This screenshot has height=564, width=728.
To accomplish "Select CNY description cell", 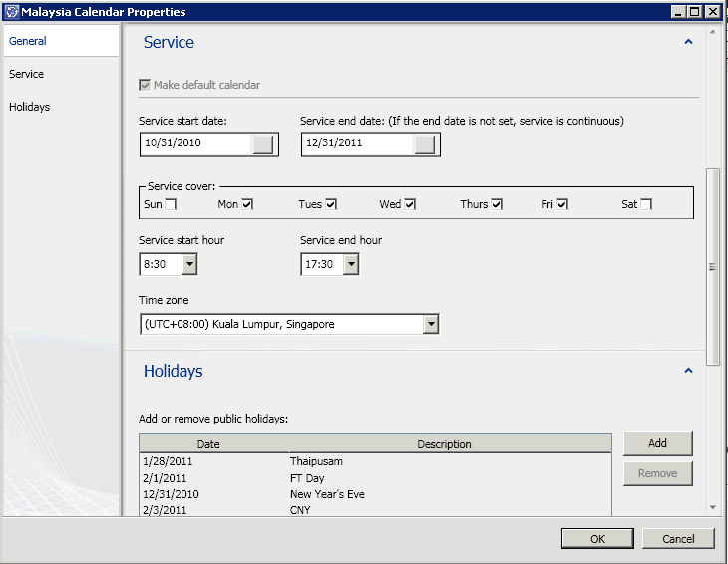I will (x=300, y=510).
